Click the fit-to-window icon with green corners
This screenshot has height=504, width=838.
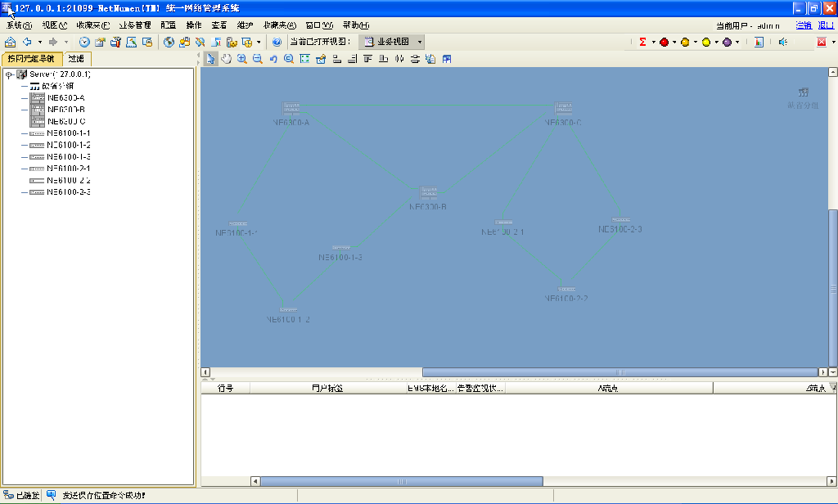[x=304, y=59]
